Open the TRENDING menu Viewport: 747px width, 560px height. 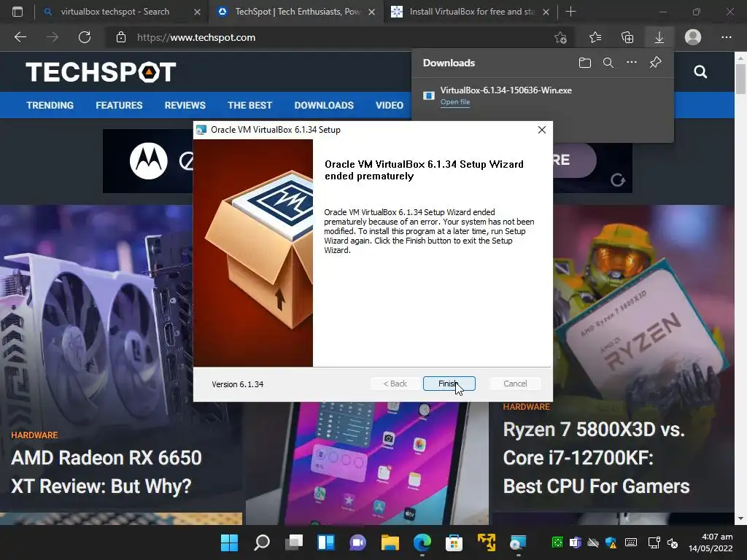coord(50,105)
